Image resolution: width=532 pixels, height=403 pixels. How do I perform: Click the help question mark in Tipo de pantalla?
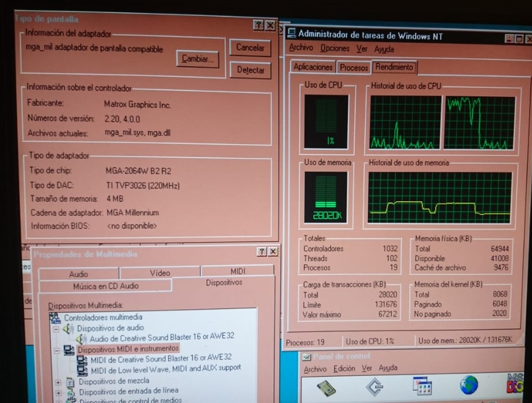pos(258,25)
